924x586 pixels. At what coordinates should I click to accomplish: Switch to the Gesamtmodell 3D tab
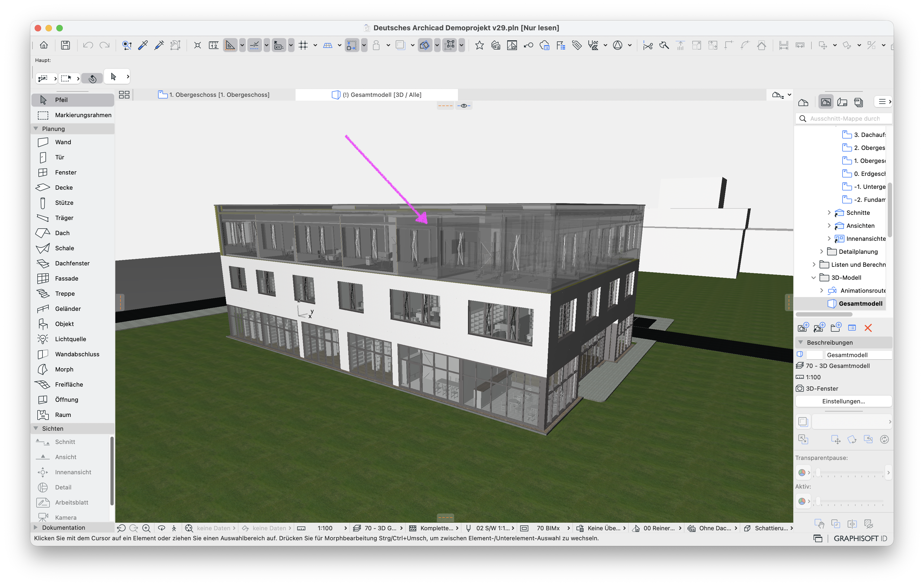[376, 95]
